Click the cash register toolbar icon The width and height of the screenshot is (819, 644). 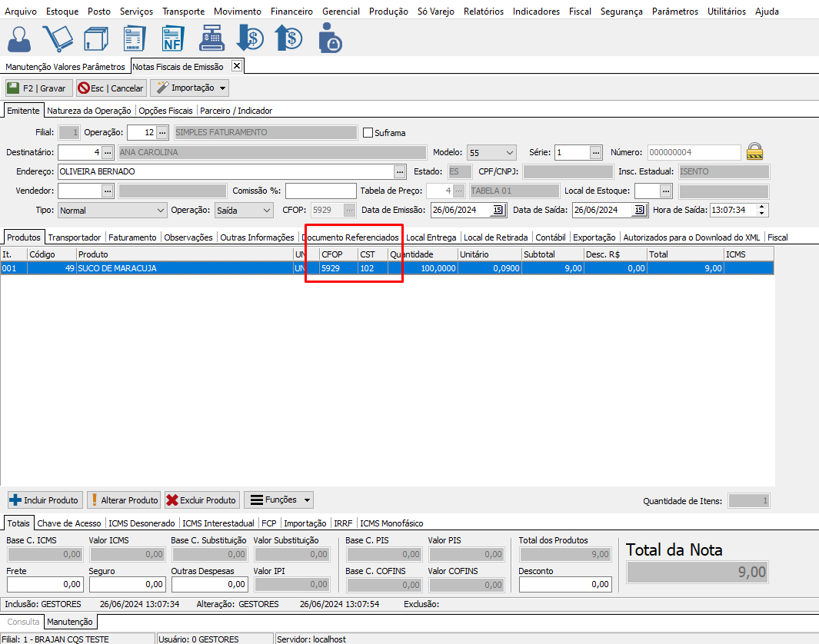(x=211, y=38)
